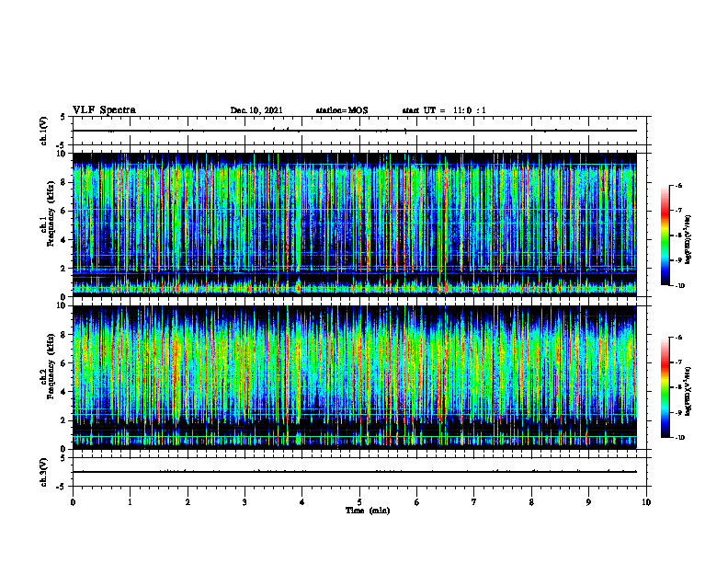This screenshot has height=563, width=728.
Task: Click the ch.2 frequency tick label "8"
Action: click(x=63, y=335)
